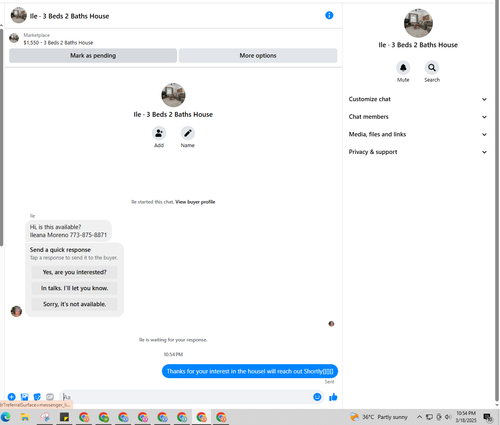
Task: Click the sent message bubble "Thanks for your interest"
Action: pos(250,371)
